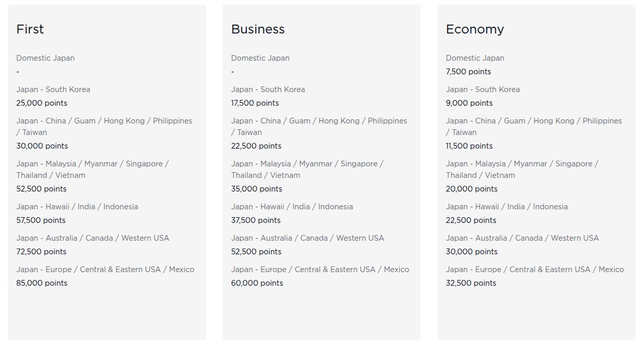Click 17,500 points in the Business card
The width and height of the screenshot is (644, 348).
point(255,103)
